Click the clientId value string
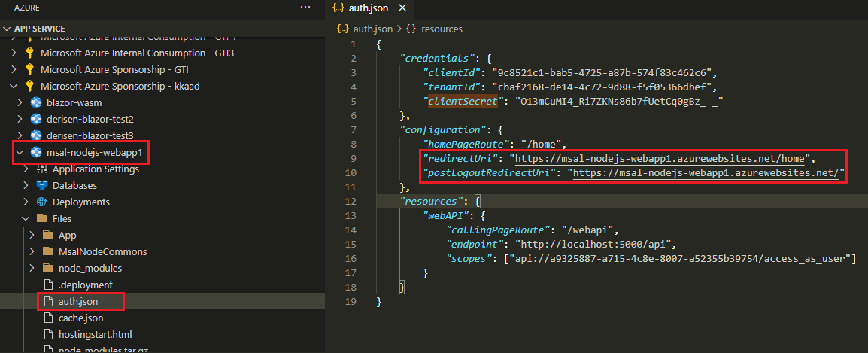Image resolution: width=868 pixels, height=353 pixels. tap(603, 72)
